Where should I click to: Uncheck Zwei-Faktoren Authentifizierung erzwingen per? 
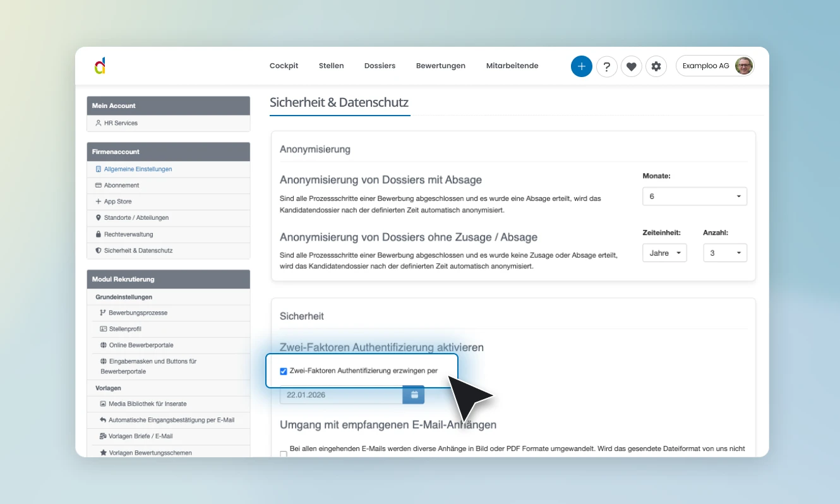pos(284,371)
